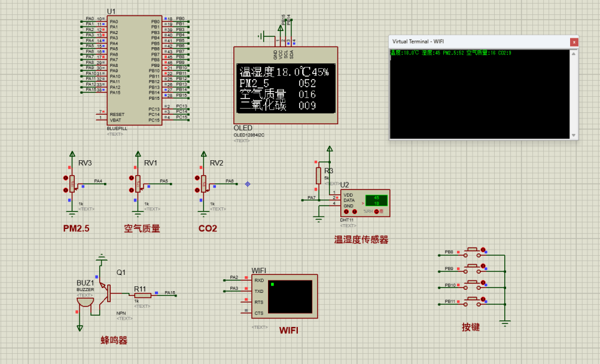Increase the RV1 potentiometer wiper
This screenshot has height=364, width=600.
pyautogui.click(x=132, y=178)
